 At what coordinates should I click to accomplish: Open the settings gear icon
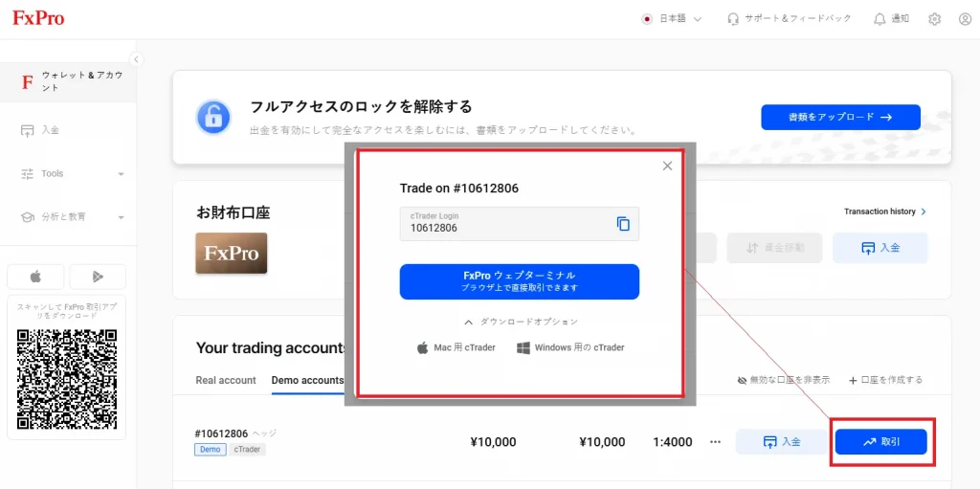pos(934,19)
